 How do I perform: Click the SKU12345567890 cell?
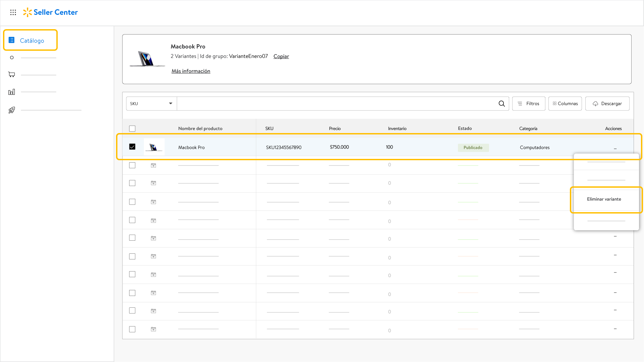pos(284,147)
